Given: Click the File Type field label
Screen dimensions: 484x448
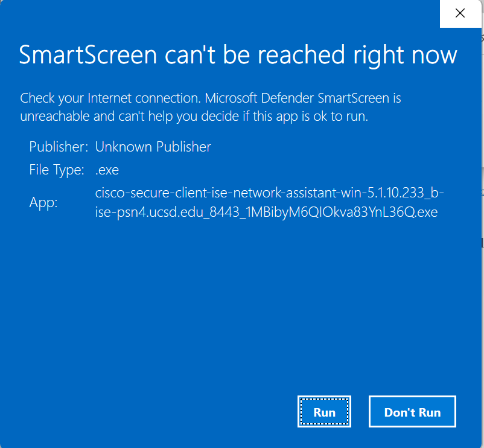Looking at the screenshot, I should pos(57,170).
